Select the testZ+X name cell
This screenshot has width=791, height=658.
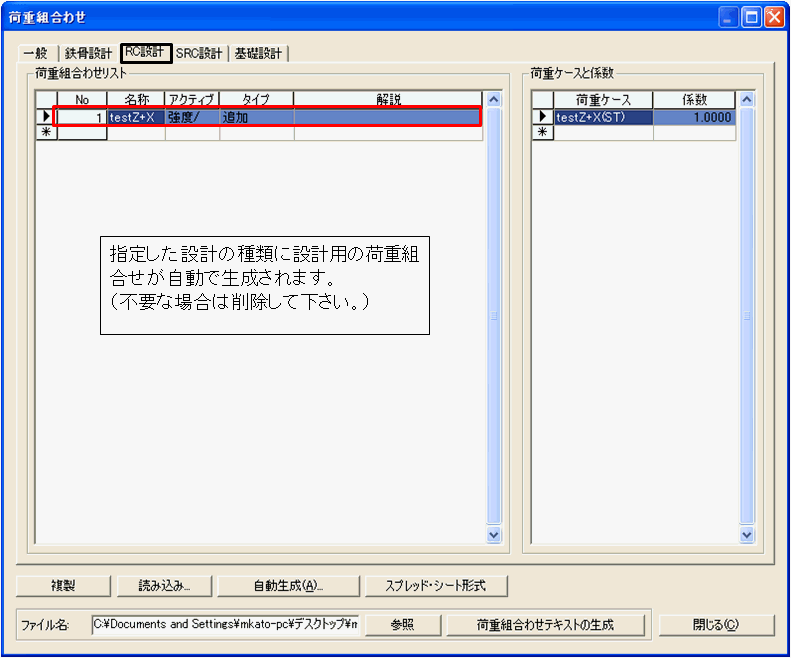135,117
